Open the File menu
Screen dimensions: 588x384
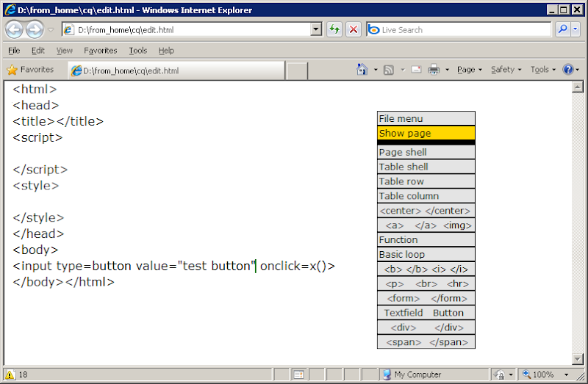(14, 50)
